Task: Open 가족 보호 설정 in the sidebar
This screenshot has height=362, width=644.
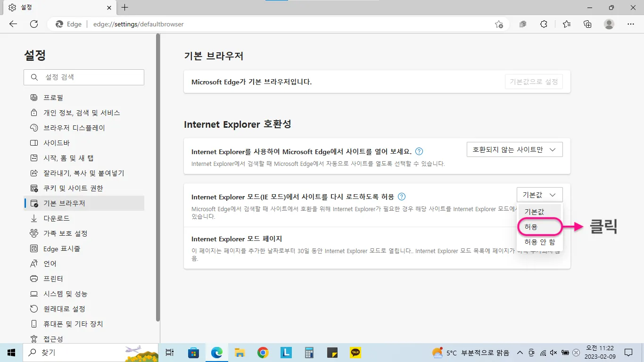Action: [x=84, y=233]
